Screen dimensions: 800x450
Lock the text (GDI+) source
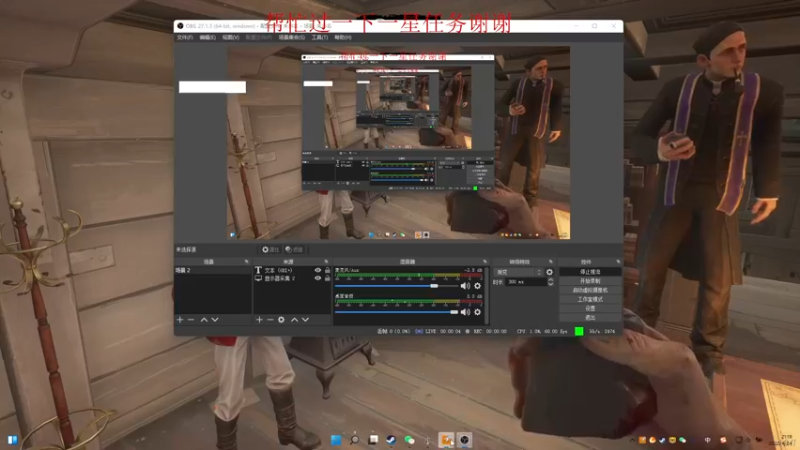[x=328, y=270]
